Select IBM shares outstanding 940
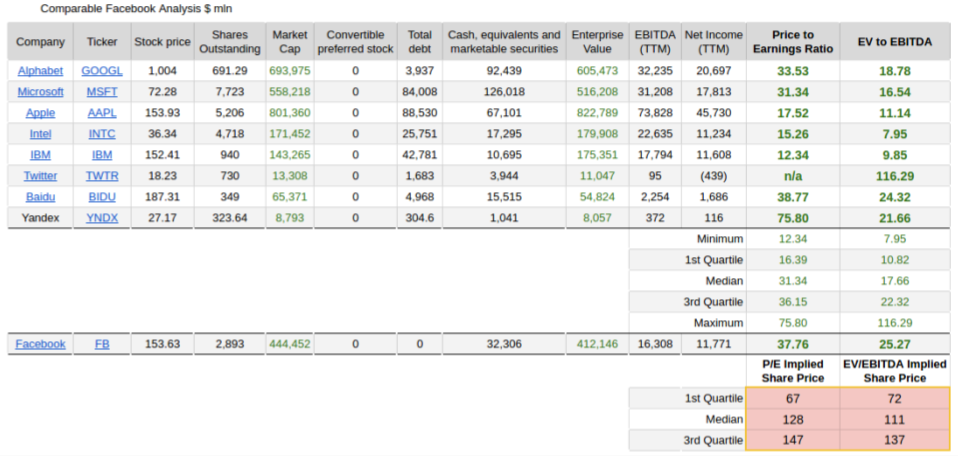 pos(230,155)
